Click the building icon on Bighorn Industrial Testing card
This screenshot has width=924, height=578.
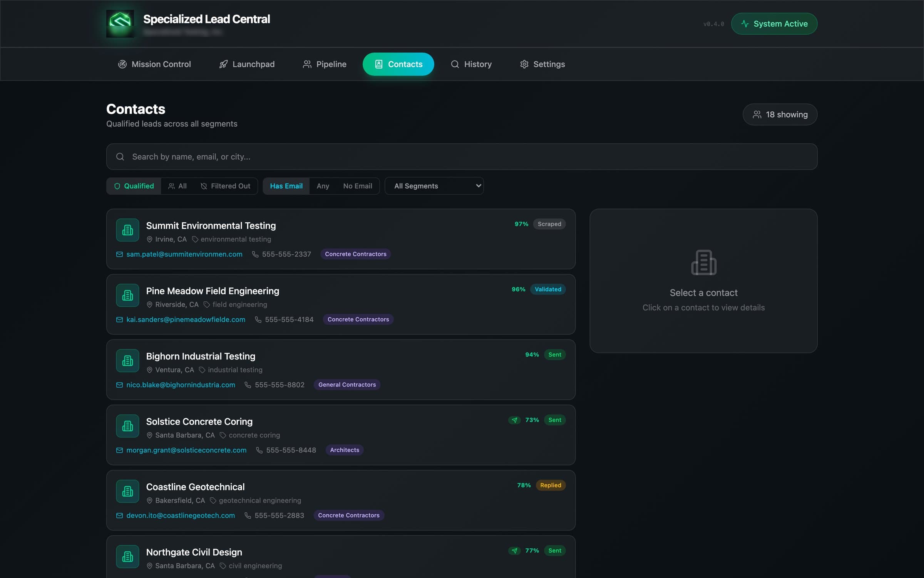click(127, 361)
